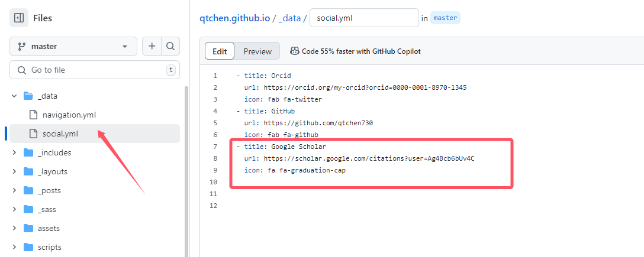644x257 pixels.
Task: Click the _includes folder icon
Action: (28, 153)
